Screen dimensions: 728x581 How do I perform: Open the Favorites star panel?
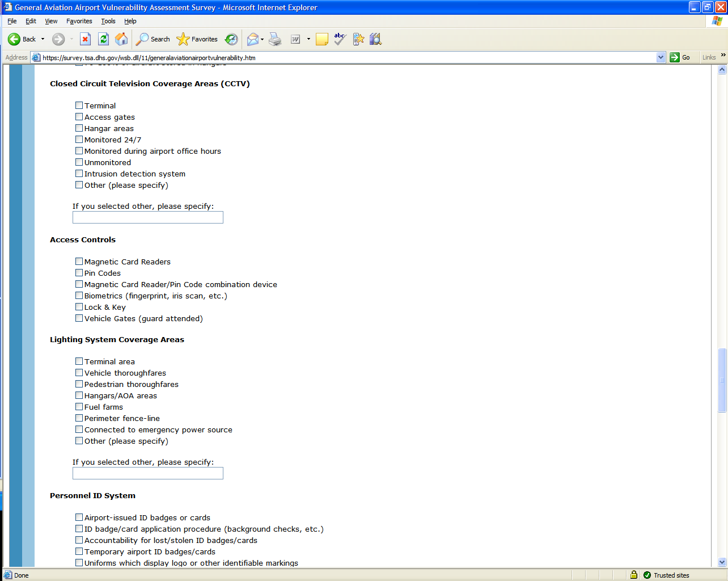pyautogui.click(x=197, y=39)
